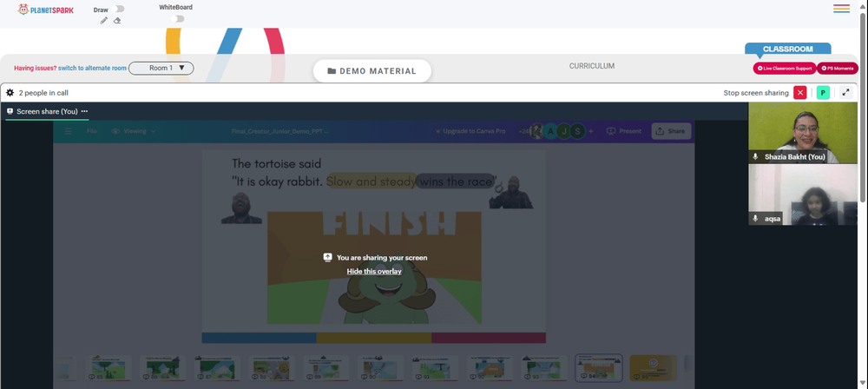The image size is (868, 389).
Task: Switch to the CURRICULUM tab
Action: tap(592, 66)
